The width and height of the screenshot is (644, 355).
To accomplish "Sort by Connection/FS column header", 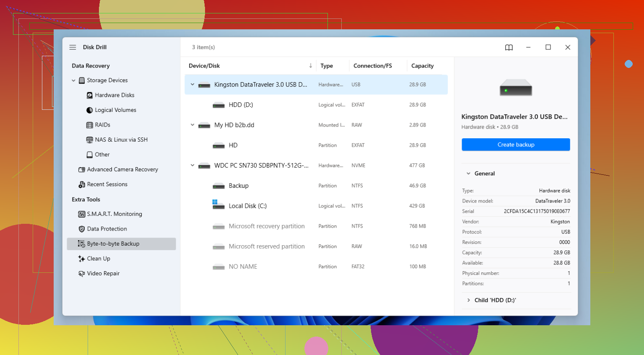I will (x=372, y=66).
